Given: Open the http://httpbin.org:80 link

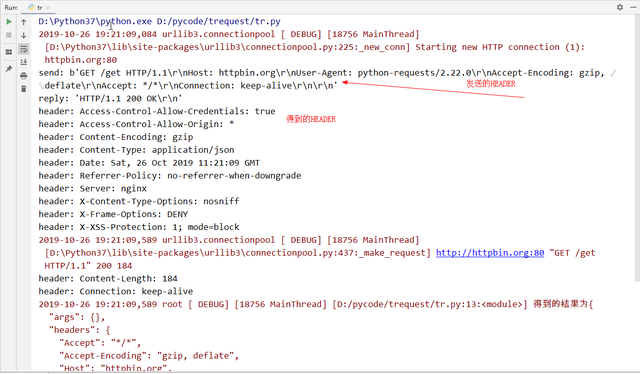Looking at the screenshot, I should click(x=490, y=253).
